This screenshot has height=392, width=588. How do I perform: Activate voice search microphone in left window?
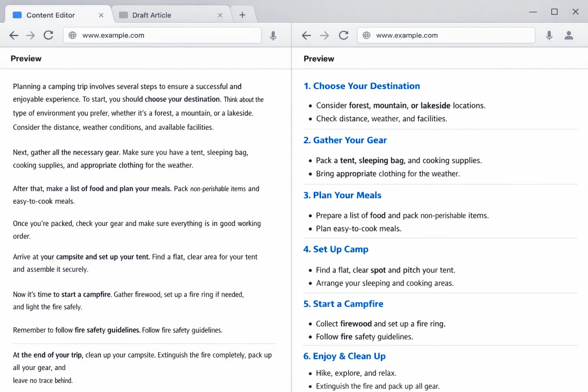coord(273,35)
